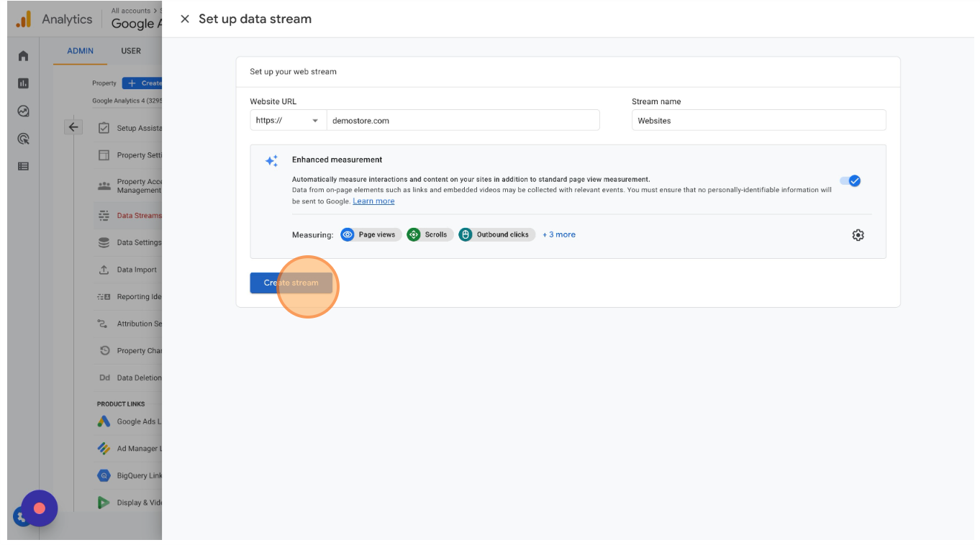Click the Reporting Identity icon
The width and height of the screenshot is (980, 545).
[x=104, y=297]
